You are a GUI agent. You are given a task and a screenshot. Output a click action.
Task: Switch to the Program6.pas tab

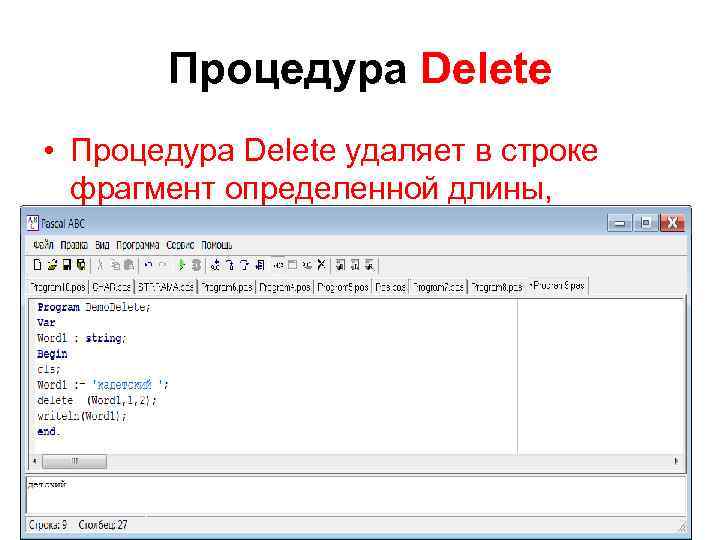(227, 287)
